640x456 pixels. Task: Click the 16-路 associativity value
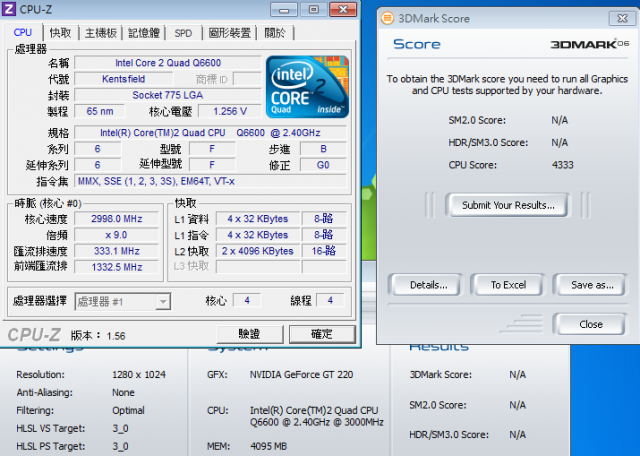pos(324,251)
